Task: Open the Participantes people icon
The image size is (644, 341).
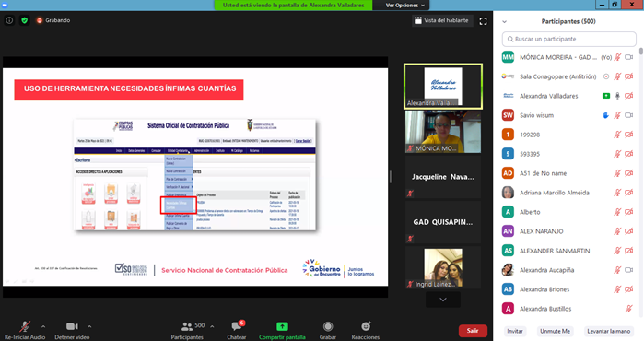Action: click(x=187, y=326)
